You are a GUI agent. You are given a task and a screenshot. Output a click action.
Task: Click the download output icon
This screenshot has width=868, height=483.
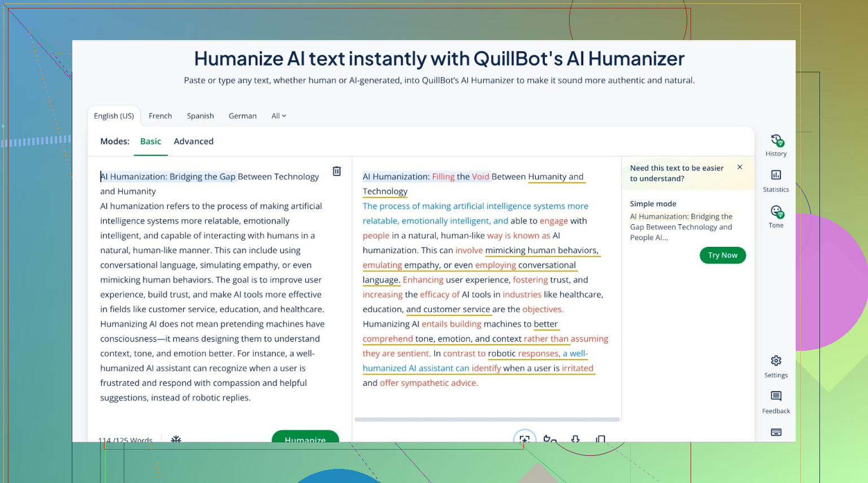coord(575,438)
